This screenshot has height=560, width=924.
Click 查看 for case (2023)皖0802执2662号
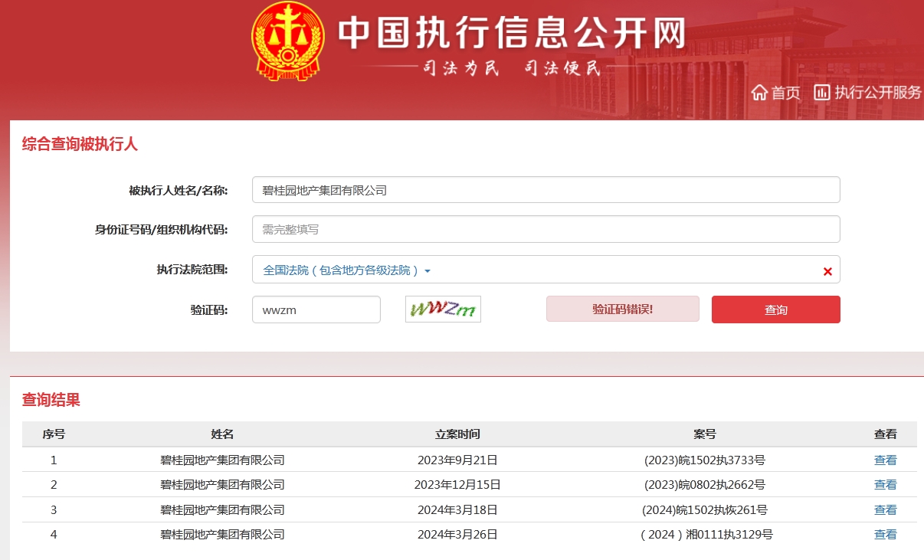click(x=885, y=485)
